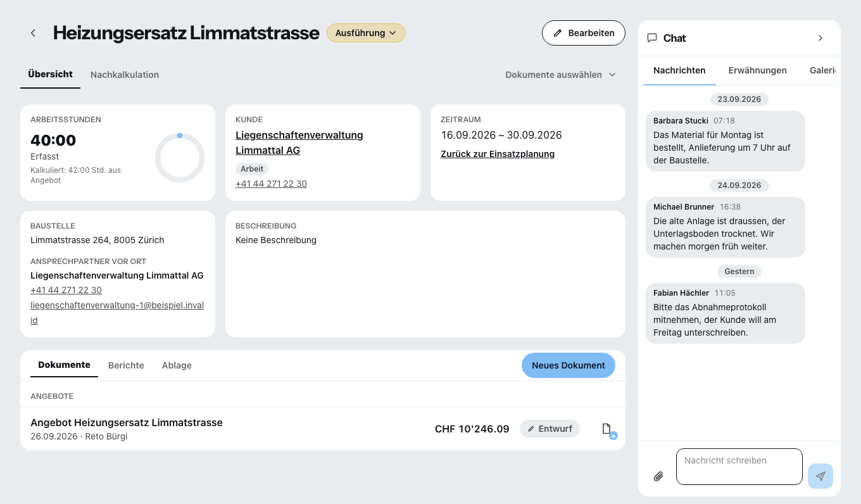The width and height of the screenshot is (861, 504).
Task: Switch to the Nachkalkulation tab
Action: click(x=125, y=75)
